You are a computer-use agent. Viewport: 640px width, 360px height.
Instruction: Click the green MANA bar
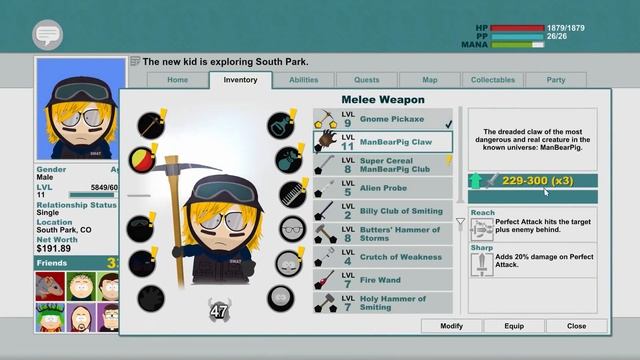coord(517,44)
